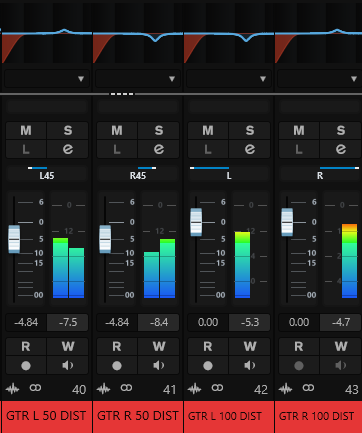Mute the GTR L 100 DIST channel
The height and width of the screenshot is (433, 362).
(x=208, y=130)
